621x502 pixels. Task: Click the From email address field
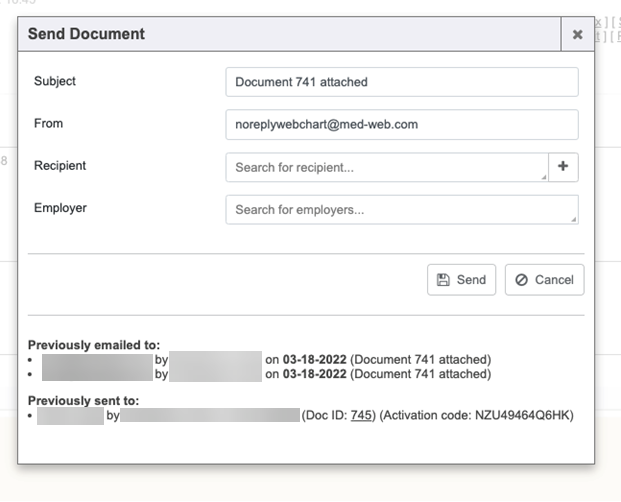(x=401, y=125)
